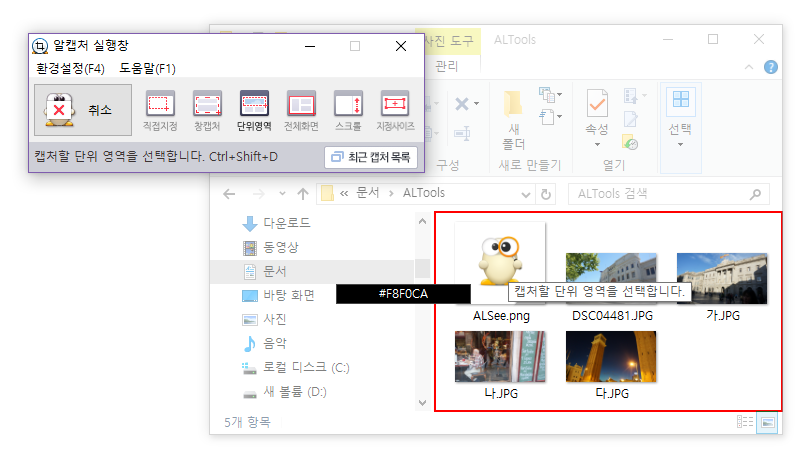Screen dimensions: 808x456
Task: Go forward with the Explorer forward arrow
Action: click(259, 194)
